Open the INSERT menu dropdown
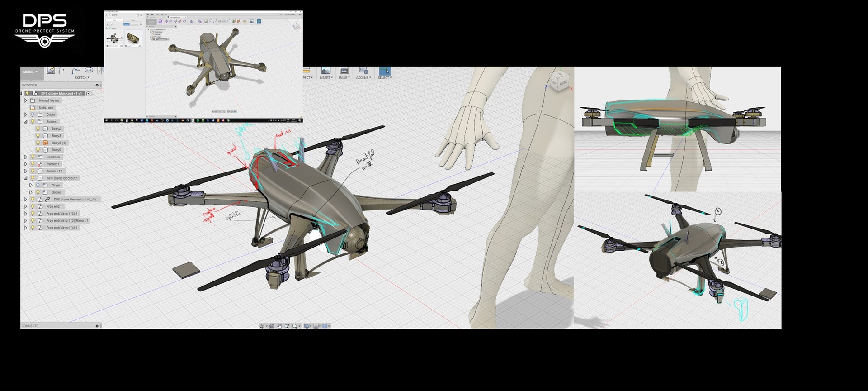The image size is (868, 391). pos(326,78)
